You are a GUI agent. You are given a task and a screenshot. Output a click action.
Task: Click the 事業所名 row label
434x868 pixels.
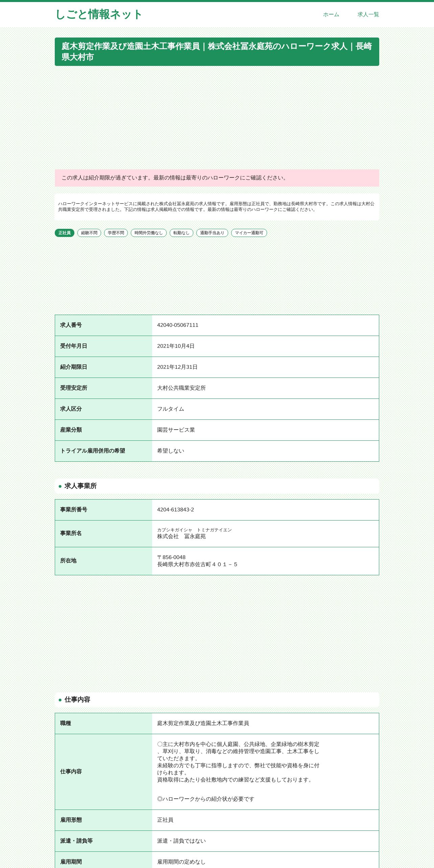pos(71,533)
